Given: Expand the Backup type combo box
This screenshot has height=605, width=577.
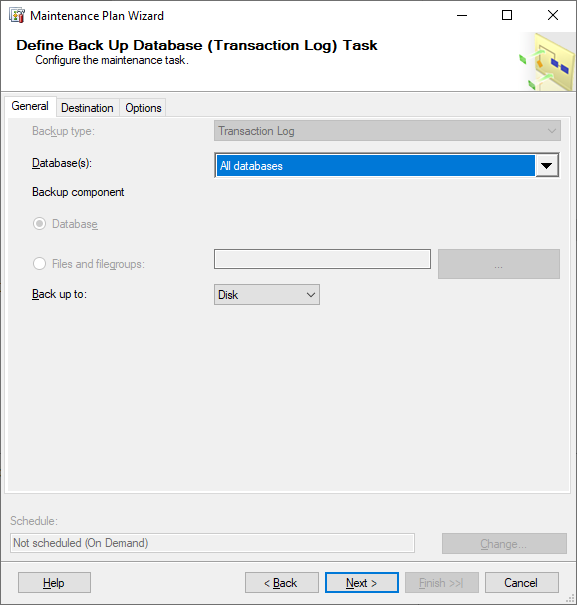Looking at the screenshot, I should click(x=387, y=131).
